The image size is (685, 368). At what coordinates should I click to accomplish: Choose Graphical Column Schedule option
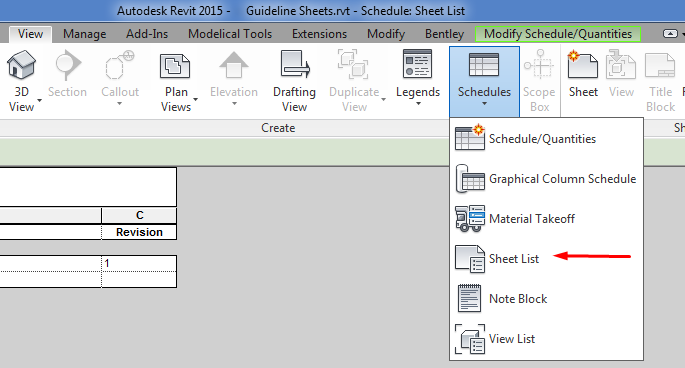(546, 179)
